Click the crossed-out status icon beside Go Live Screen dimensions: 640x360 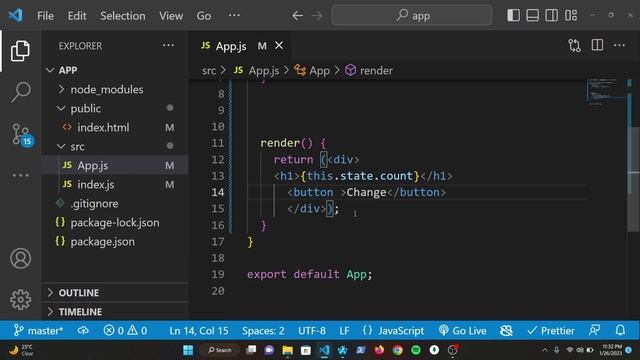tap(506, 331)
